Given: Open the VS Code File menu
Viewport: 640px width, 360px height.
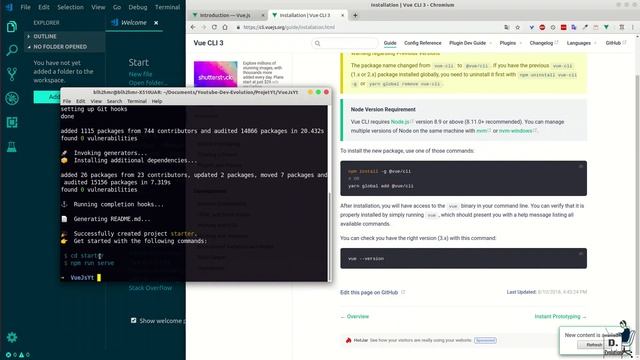Looking at the screenshot, I should coord(25,7).
